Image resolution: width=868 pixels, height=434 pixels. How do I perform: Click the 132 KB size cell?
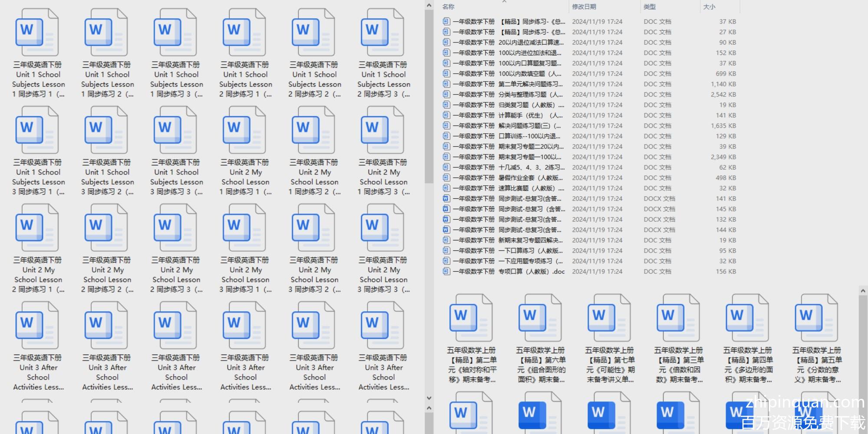pyautogui.click(x=726, y=220)
